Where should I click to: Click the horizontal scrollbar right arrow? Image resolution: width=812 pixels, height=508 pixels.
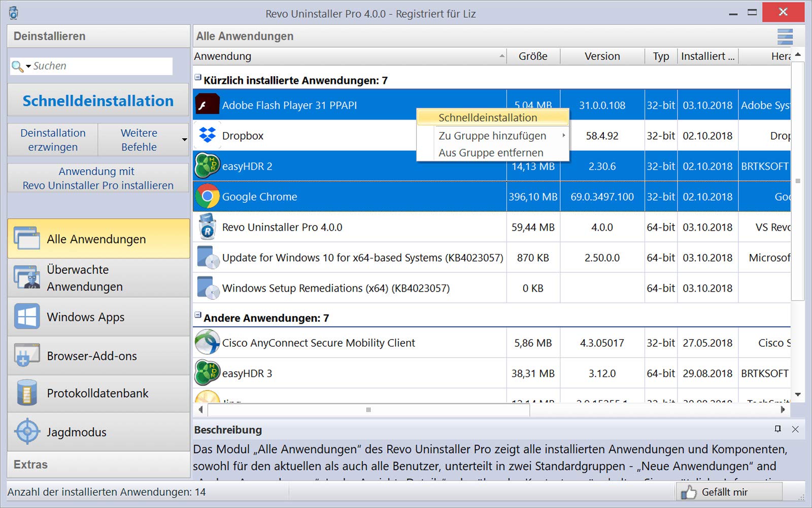[x=783, y=409]
